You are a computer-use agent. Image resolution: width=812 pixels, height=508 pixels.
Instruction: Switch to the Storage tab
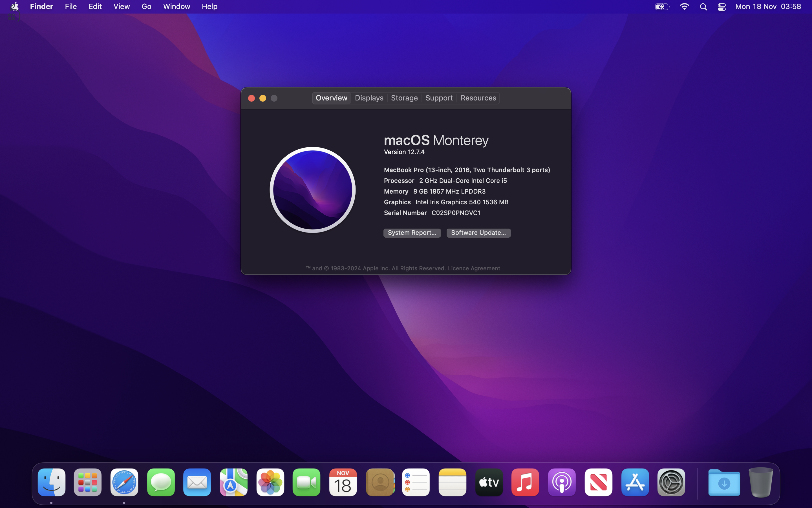404,98
